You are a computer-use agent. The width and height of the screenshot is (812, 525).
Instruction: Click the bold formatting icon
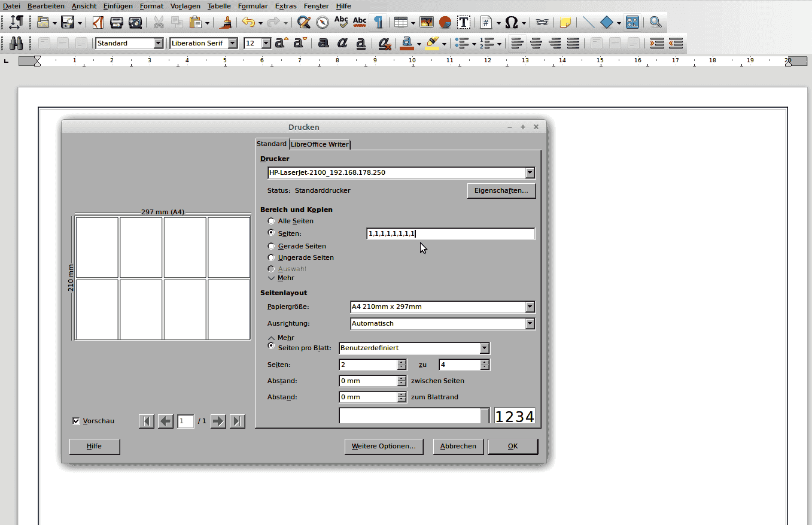coord(324,43)
